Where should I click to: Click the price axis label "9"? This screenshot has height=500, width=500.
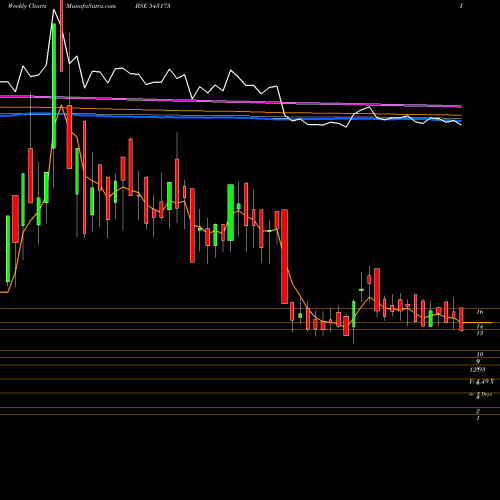pos(478,362)
